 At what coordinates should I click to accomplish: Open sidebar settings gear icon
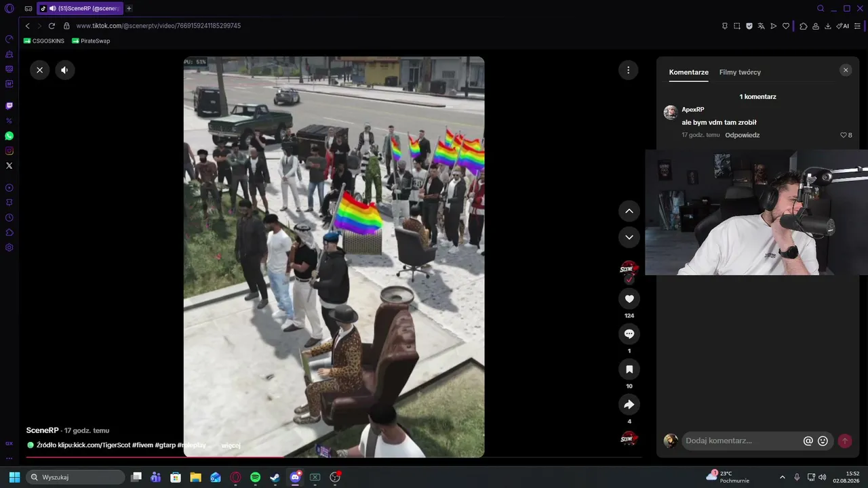(x=9, y=247)
